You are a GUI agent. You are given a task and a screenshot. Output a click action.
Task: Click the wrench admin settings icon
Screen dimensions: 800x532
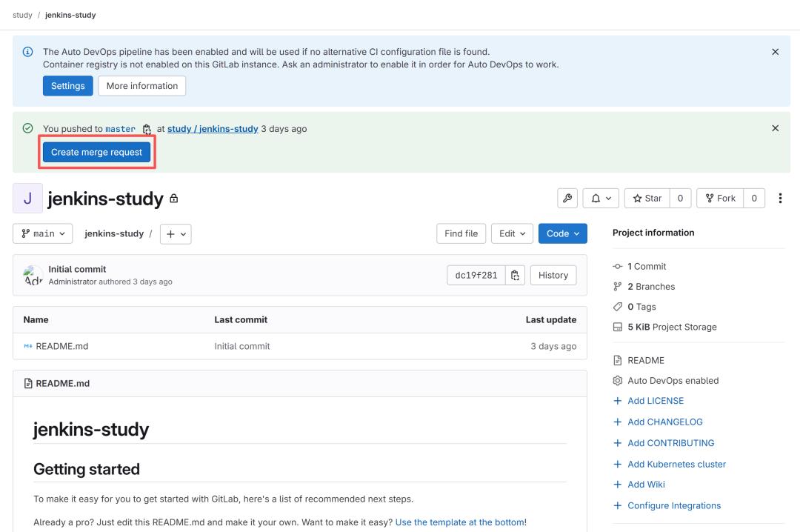coord(567,196)
